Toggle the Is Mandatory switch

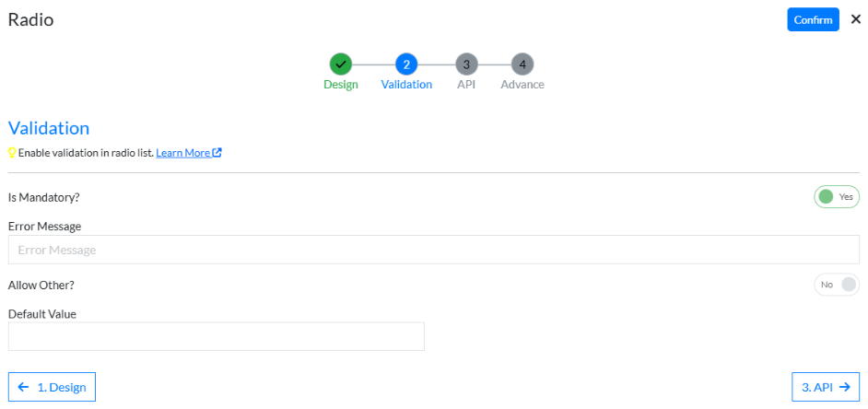point(836,196)
